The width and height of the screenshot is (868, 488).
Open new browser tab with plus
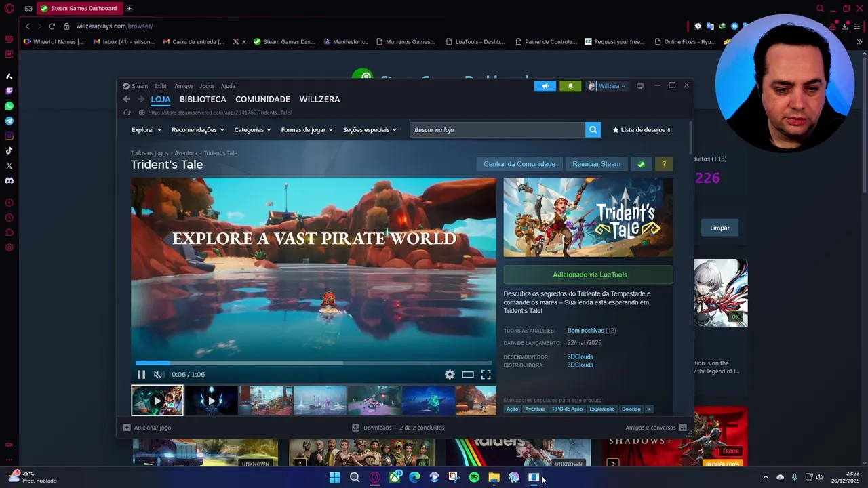[129, 8]
